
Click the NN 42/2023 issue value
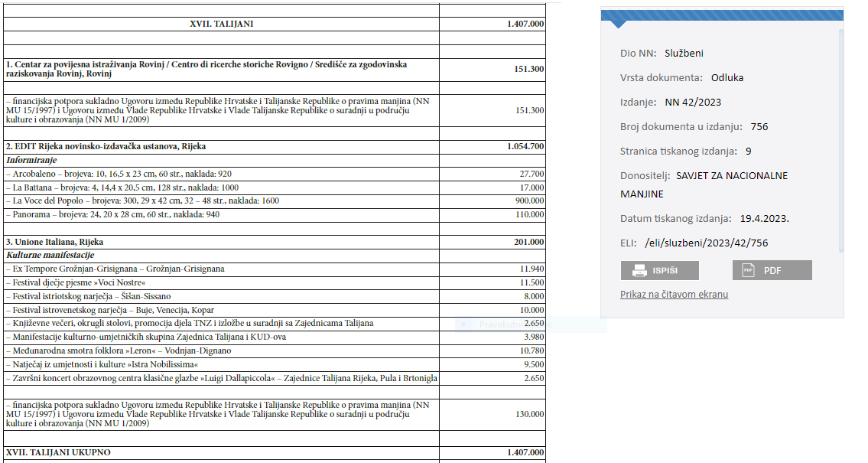[693, 103]
